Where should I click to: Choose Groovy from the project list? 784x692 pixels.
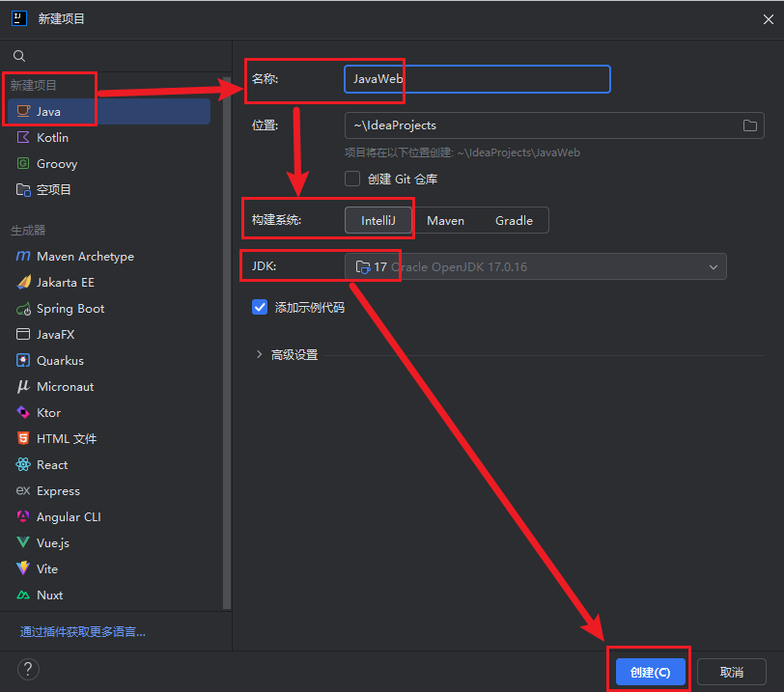pos(109,163)
